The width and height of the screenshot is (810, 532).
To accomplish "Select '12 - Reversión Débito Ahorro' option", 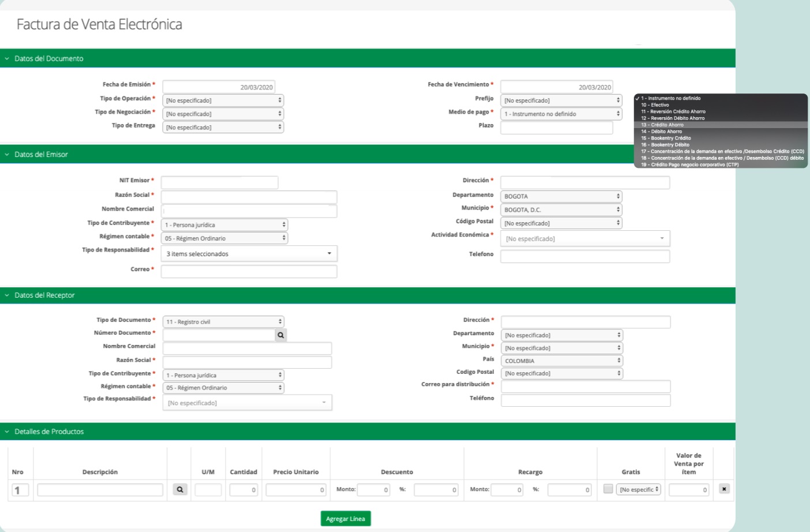I will pyautogui.click(x=721, y=118).
